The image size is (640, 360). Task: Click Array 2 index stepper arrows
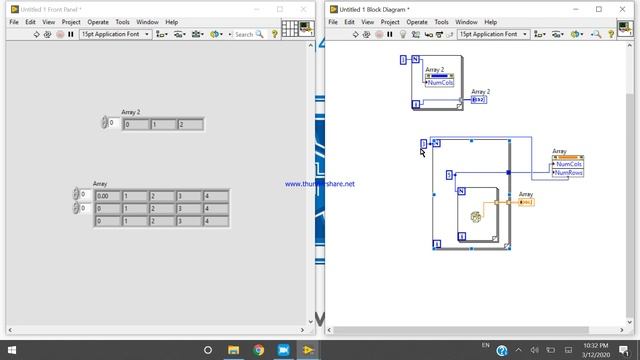(104, 123)
